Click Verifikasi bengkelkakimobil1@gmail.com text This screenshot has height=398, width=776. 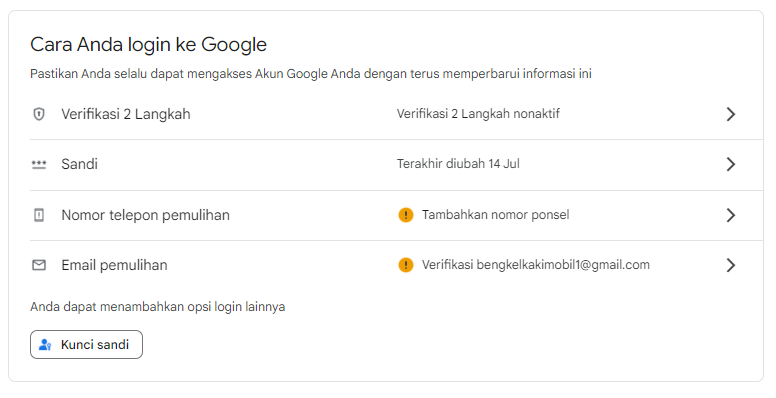(535, 265)
